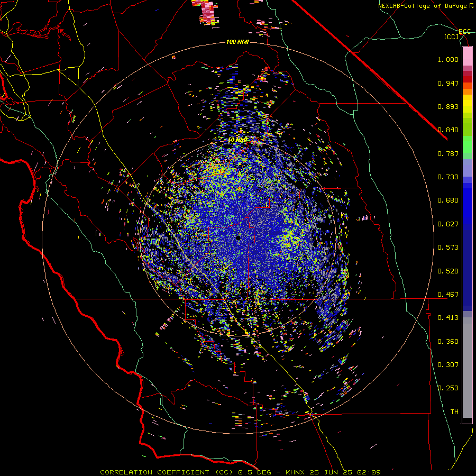Click the BCC label above the color scale

click(x=465, y=31)
